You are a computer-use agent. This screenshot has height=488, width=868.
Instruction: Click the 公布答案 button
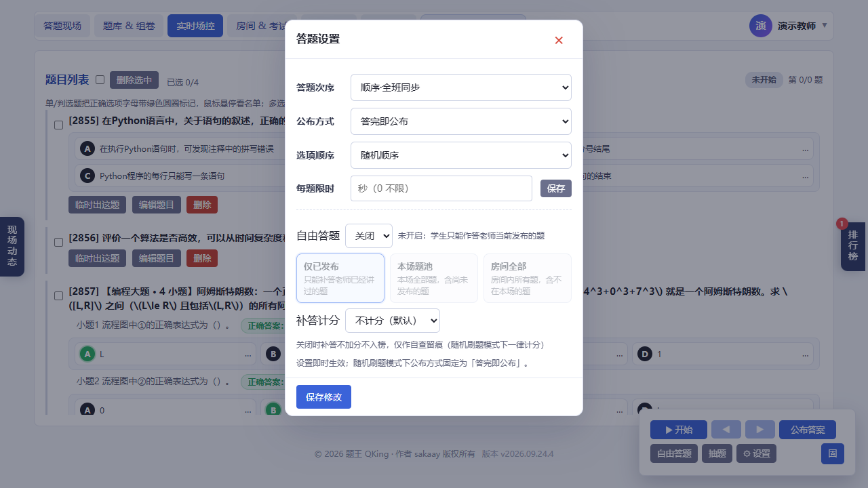click(808, 430)
